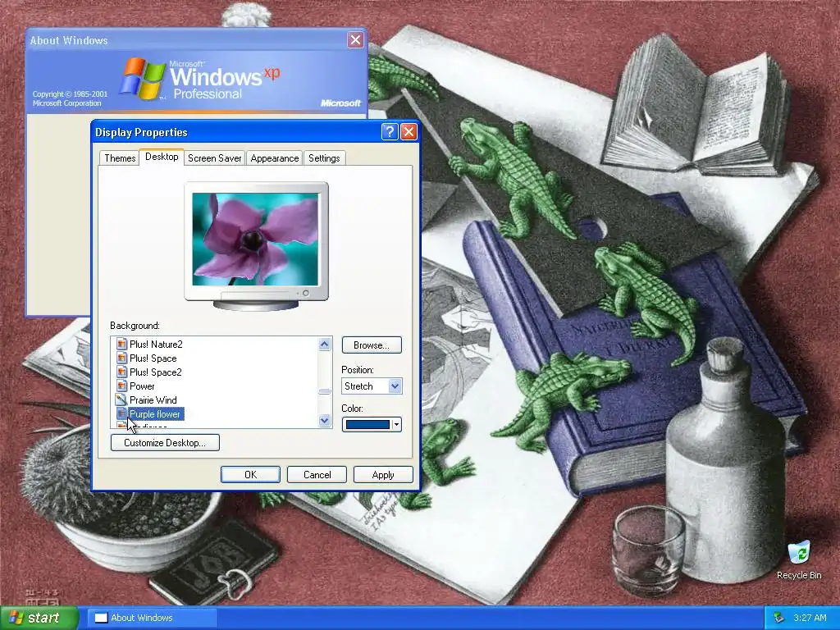Click Customize Desktop... button
Image resolution: width=840 pixels, height=630 pixels.
point(165,442)
